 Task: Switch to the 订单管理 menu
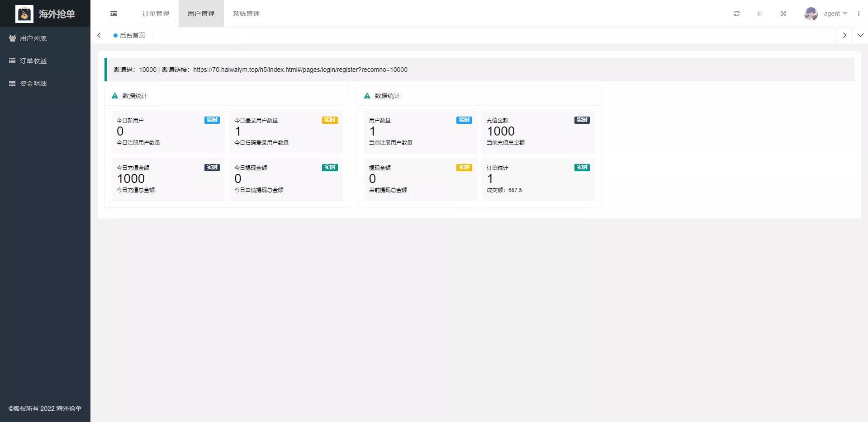click(x=155, y=14)
